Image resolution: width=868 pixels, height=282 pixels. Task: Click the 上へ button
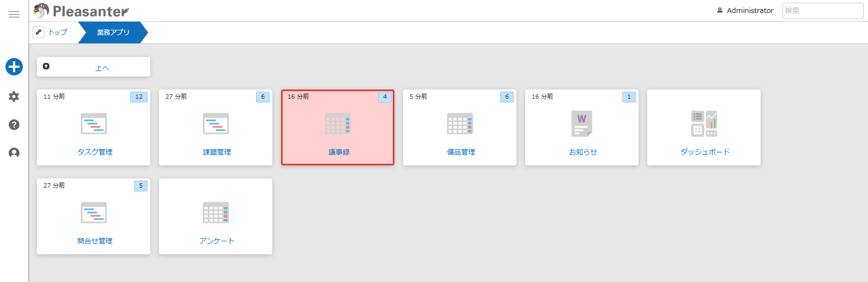pos(93,67)
